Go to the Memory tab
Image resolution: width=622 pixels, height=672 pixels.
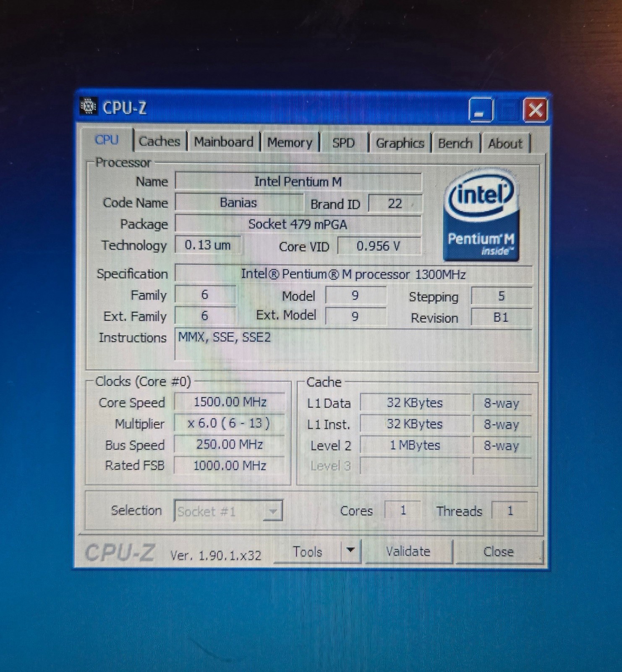pos(290,143)
